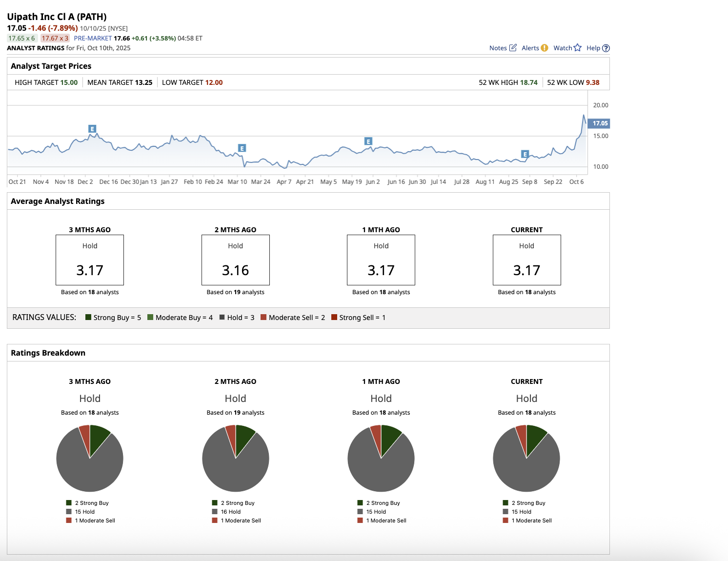Click the 17.05 price label on chart axis
Screen dimensions: 728x561
(x=599, y=123)
